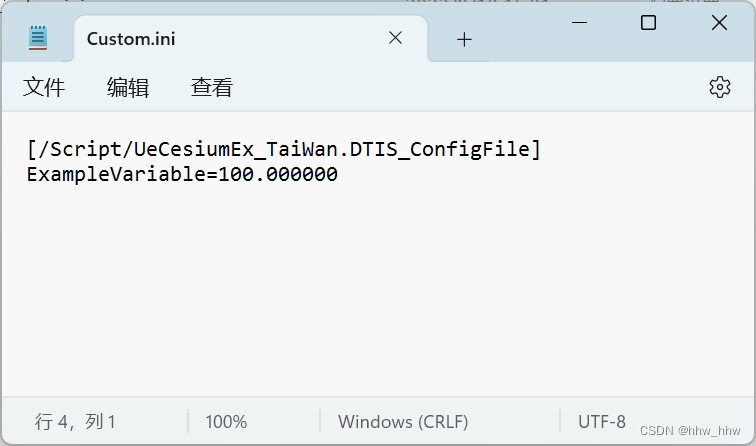Open the 编辑 menu
This screenshot has width=756, height=446.
pos(128,87)
